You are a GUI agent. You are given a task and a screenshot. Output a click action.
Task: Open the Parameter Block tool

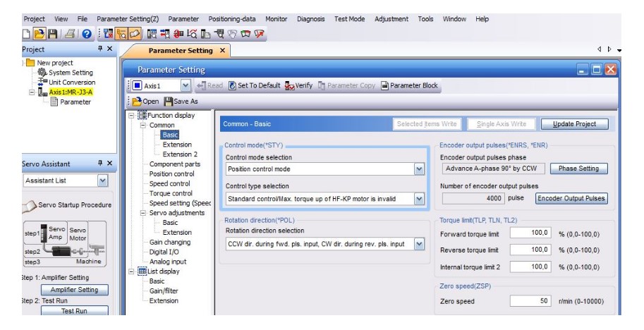pos(409,86)
